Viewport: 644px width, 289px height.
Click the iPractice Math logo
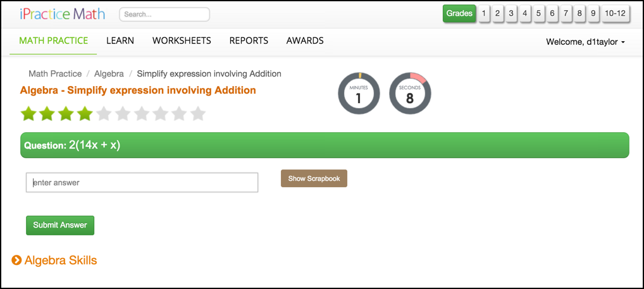point(63,14)
